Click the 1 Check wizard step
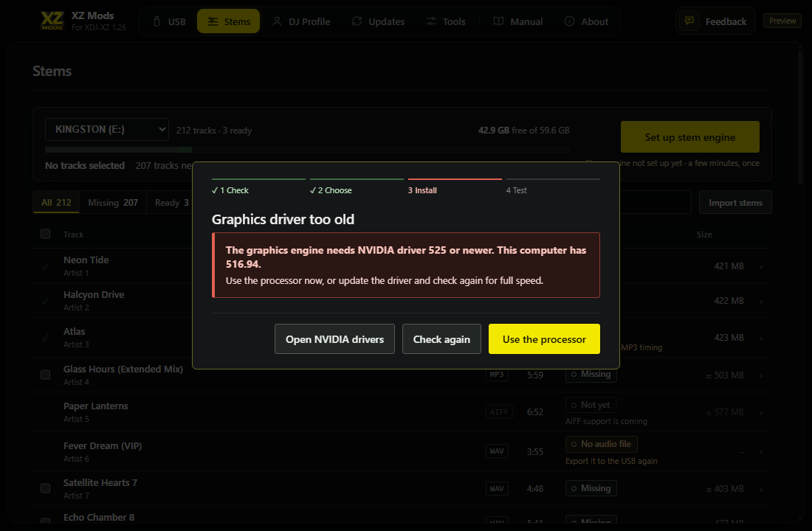812x531 pixels. 258,187
